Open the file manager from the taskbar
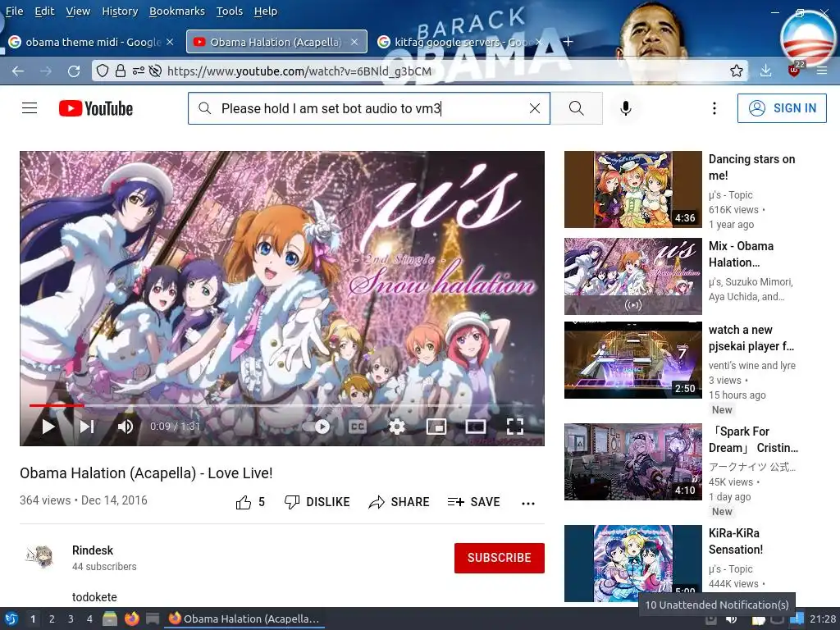 pos(111,619)
